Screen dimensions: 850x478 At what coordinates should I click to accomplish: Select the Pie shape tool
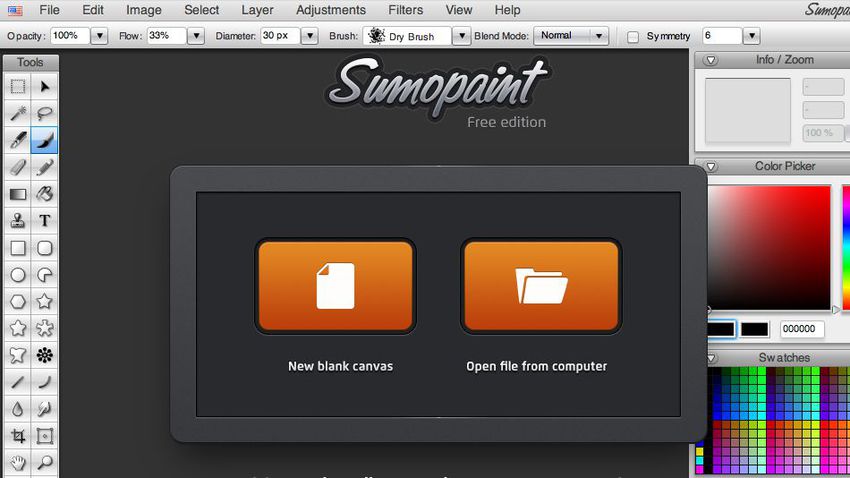(44, 275)
